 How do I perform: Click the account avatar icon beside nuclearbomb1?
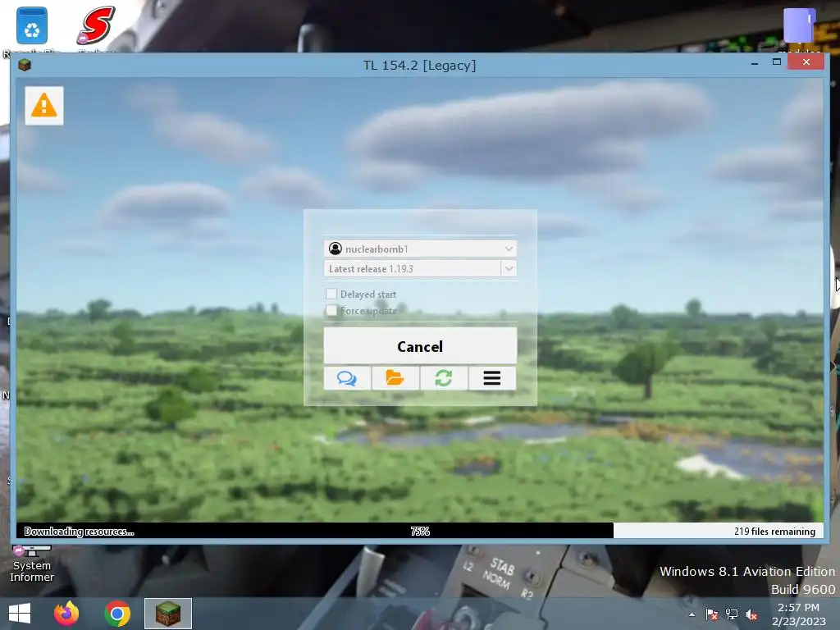click(x=336, y=249)
